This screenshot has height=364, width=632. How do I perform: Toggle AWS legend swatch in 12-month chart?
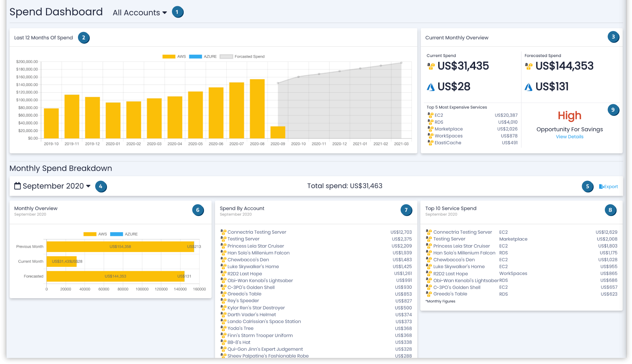169,57
